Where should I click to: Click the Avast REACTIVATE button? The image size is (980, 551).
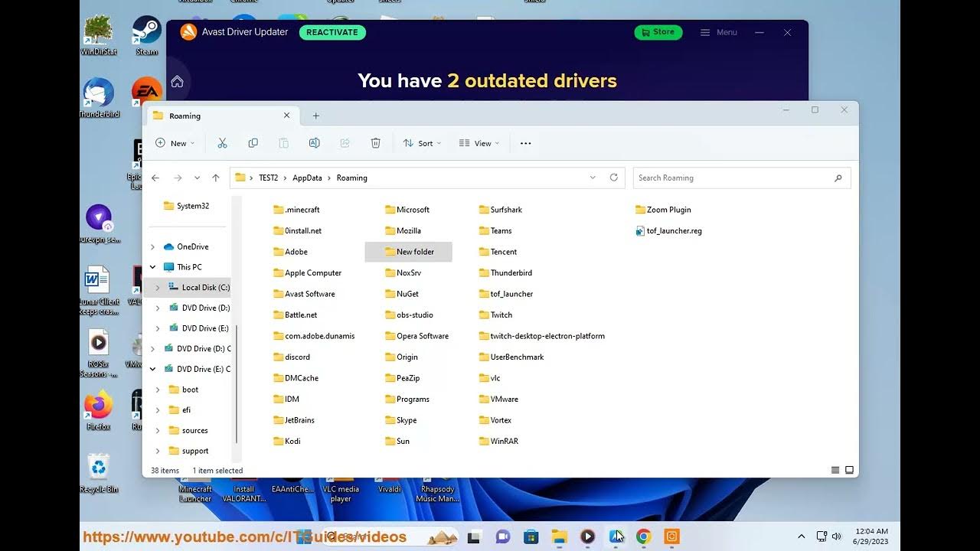332,32
